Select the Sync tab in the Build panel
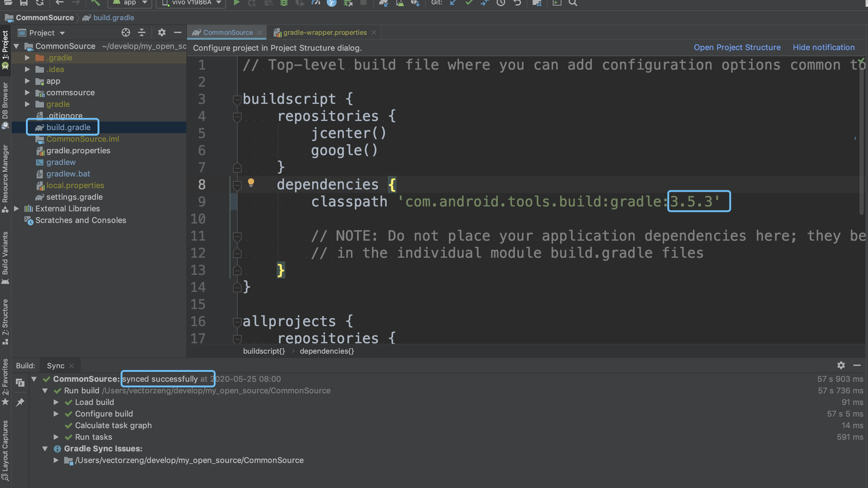The height and width of the screenshot is (488, 868). point(56,365)
